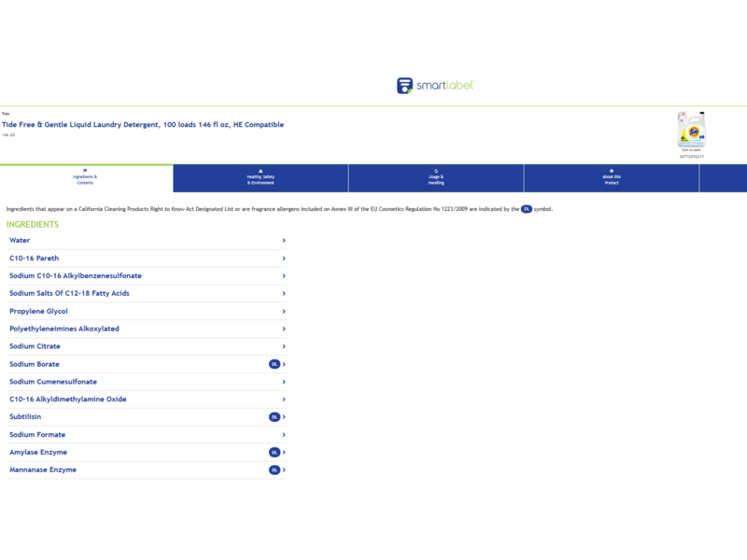Expand the C10-16 Pareth chevron arrow

pyautogui.click(x=284, y=259)
